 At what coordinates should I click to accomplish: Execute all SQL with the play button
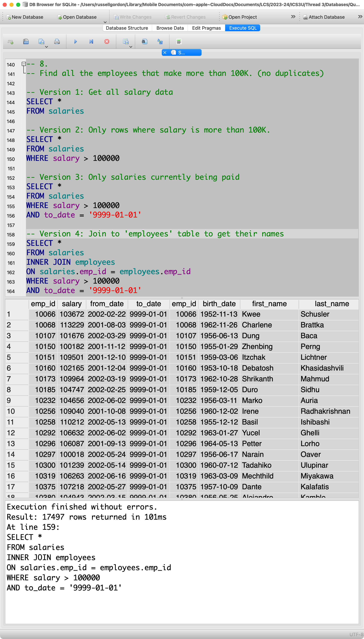(75, 42)
